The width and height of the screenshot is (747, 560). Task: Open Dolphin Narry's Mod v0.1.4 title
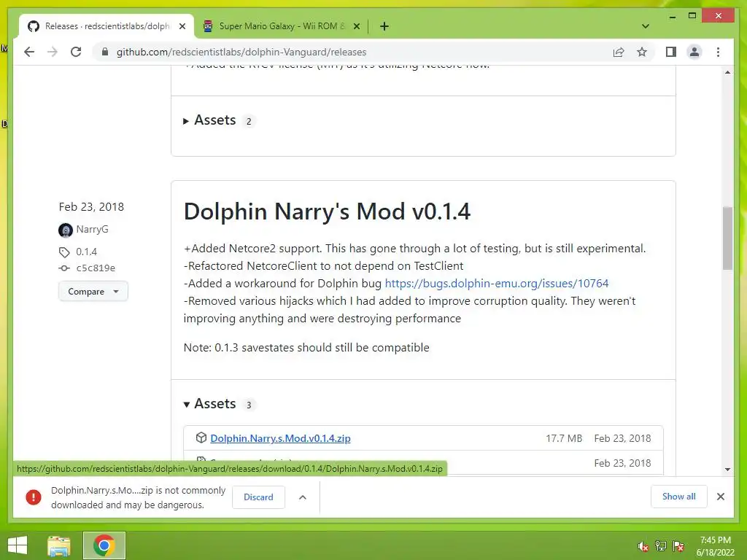[327, 211]
